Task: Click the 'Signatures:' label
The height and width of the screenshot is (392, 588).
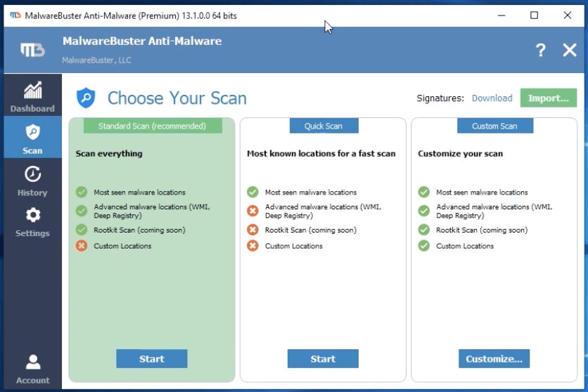Action: 440,98
